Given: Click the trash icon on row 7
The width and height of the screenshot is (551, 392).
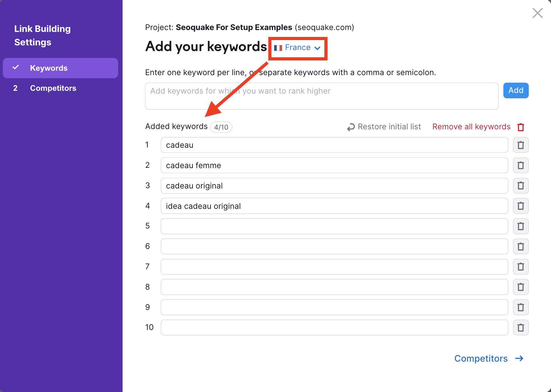Looking at the screenshot, I should tap(521, 267).
